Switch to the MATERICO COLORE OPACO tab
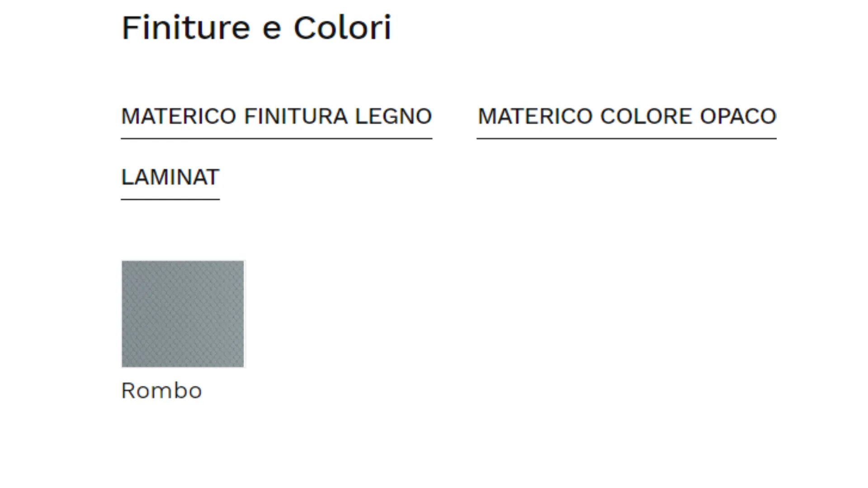The height and width of the screenshot is (488, 868). (x=627, y=117)
